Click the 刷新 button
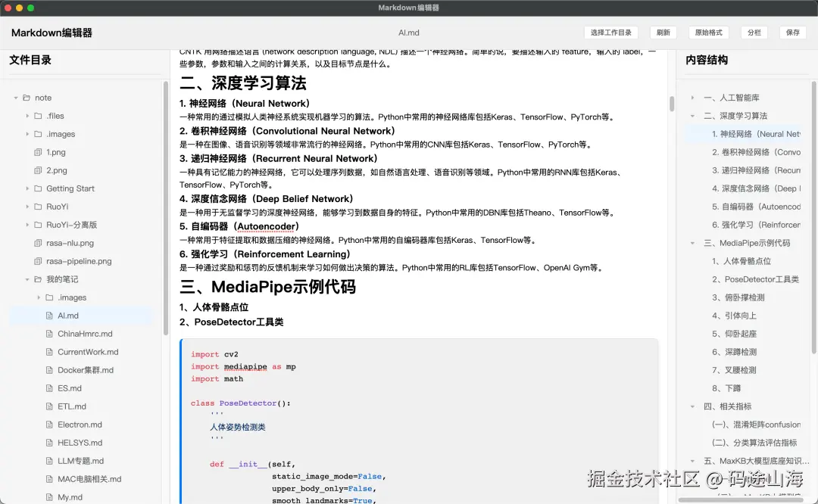The width and height of the screenshot is (818, 504). point(663,33)
